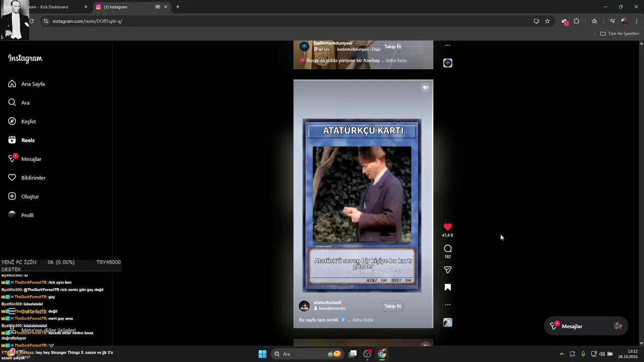The height and width of the screenshot is (362, 644).
Task: Open Reels in Instagram sidebar
Action: click(22, 140)
